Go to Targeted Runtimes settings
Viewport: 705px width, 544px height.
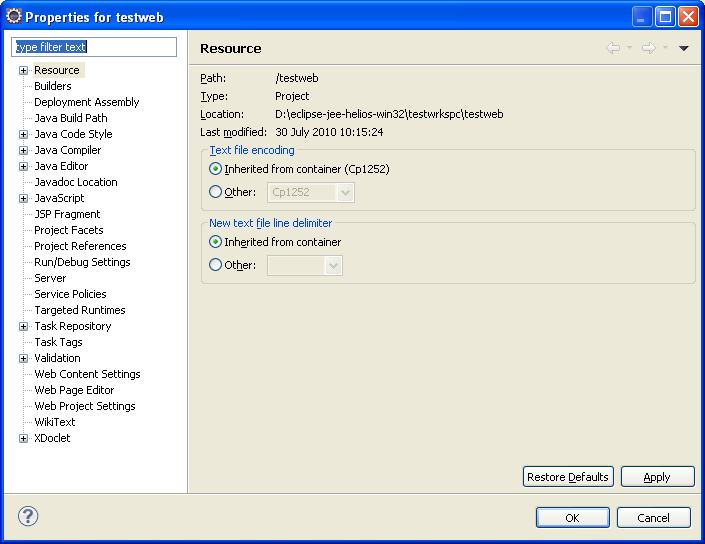point(79,310)
